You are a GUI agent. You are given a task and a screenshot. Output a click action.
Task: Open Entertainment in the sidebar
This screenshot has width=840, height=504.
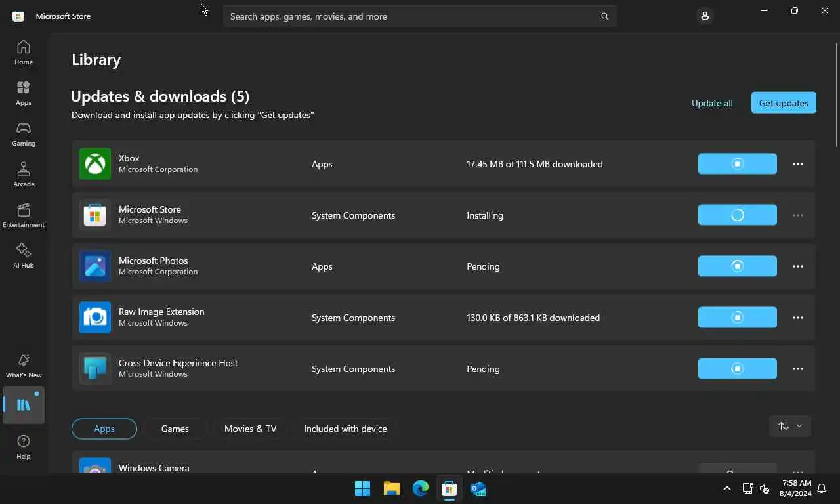(x=24, y=215)
